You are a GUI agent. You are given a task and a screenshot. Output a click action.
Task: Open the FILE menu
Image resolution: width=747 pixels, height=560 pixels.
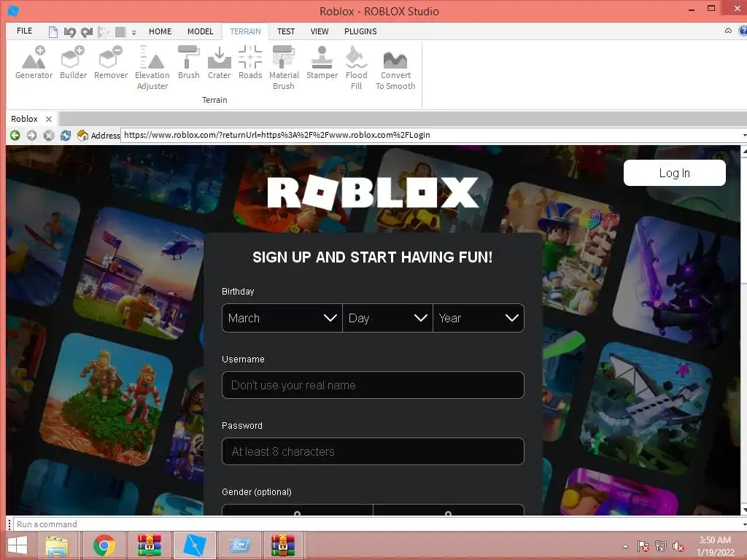24,31
